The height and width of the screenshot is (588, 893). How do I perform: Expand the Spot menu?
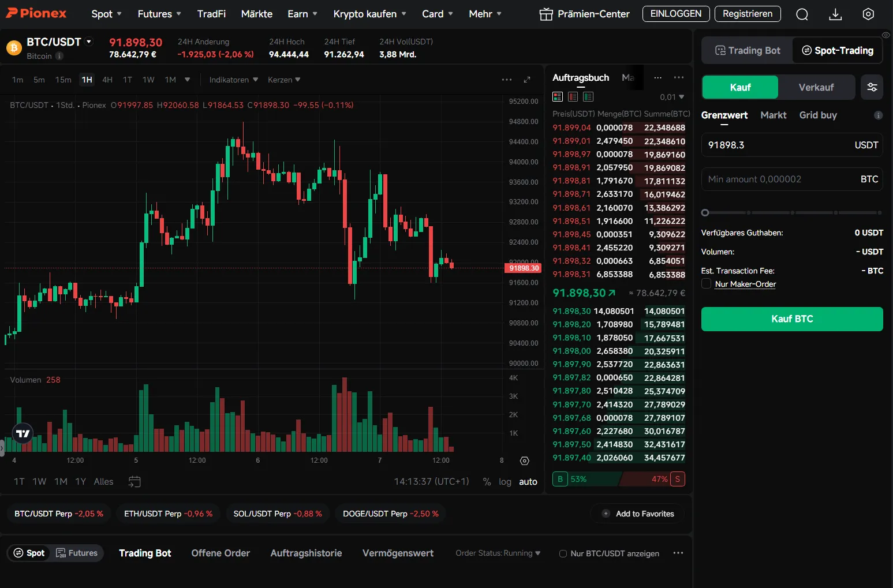[x=107, y=14]
